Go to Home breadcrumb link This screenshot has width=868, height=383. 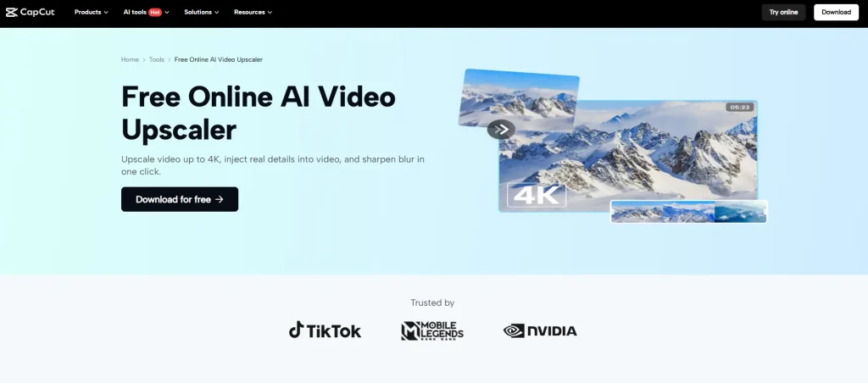[x=130, y=59]
